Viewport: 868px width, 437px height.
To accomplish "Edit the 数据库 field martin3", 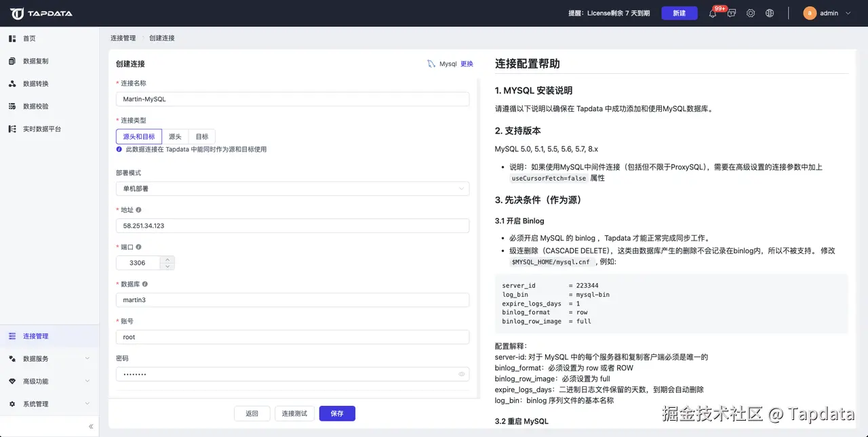I will click(x=292, y=299).
